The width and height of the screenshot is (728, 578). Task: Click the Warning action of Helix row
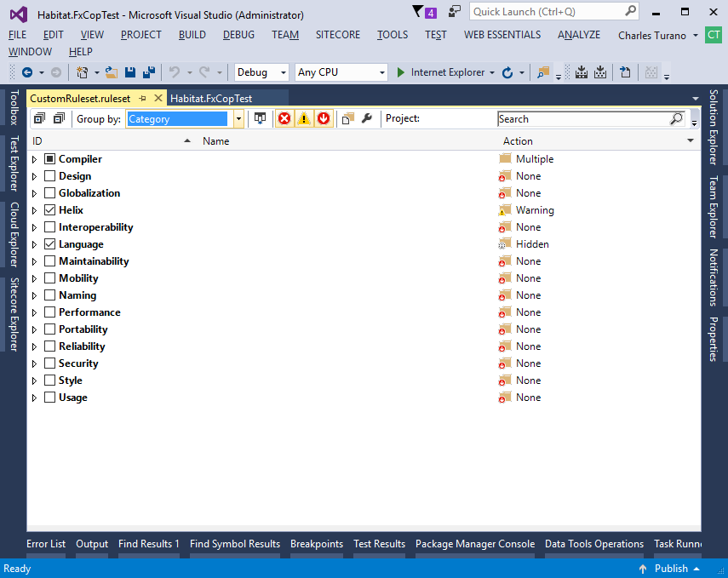[535, 210]
